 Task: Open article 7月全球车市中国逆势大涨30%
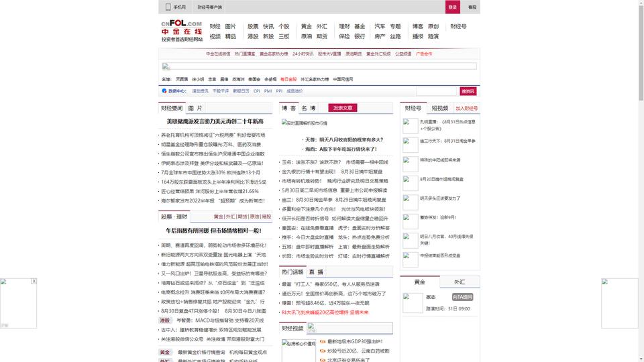(x=210, y=173)
